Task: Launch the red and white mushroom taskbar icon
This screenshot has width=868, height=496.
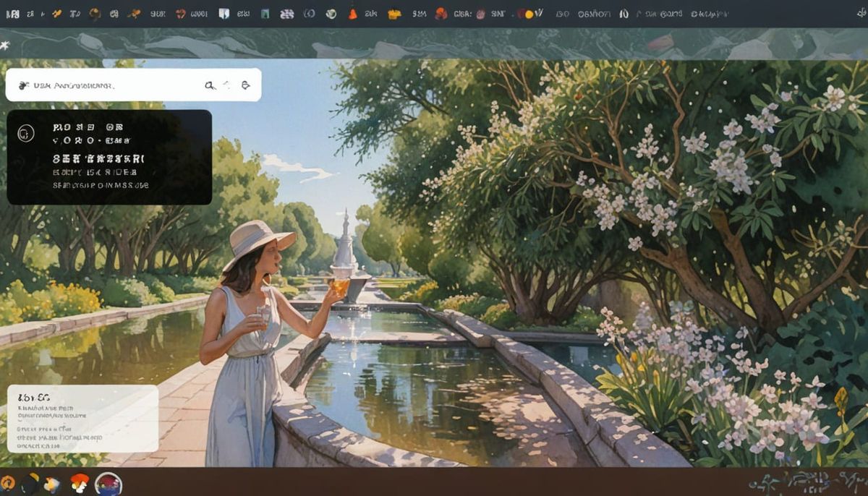Action: (x=80, y=483)
